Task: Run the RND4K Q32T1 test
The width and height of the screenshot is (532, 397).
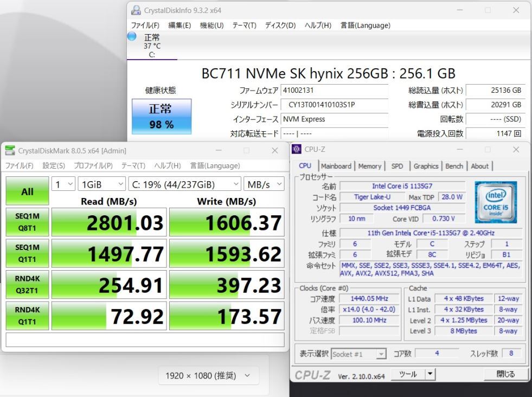Action: click(27, 284)
